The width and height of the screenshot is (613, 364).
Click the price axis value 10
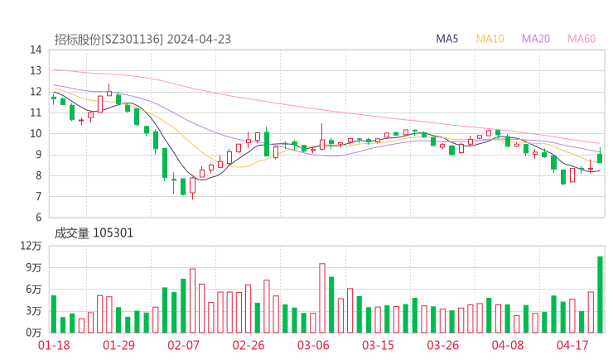pos(36,133)
